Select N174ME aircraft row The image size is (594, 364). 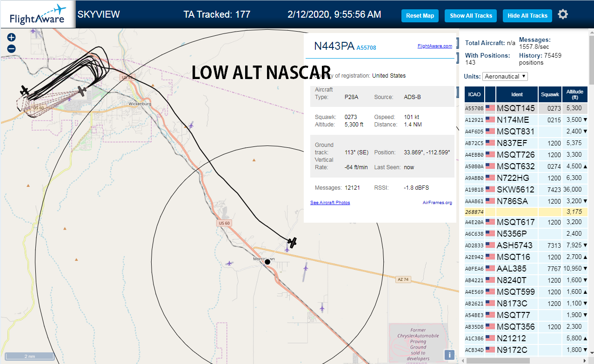(x=526, y=120)
